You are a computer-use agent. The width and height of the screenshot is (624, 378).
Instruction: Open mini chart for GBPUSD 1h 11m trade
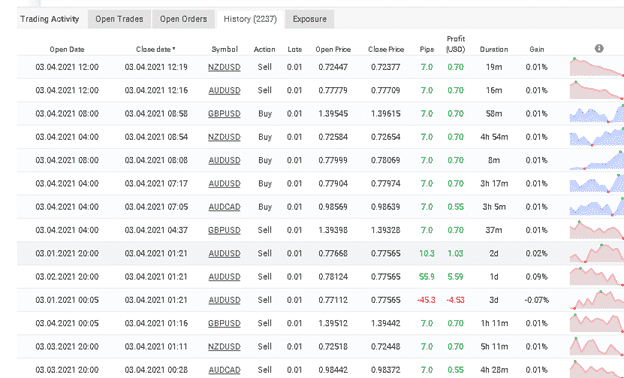tap(597, 323)
